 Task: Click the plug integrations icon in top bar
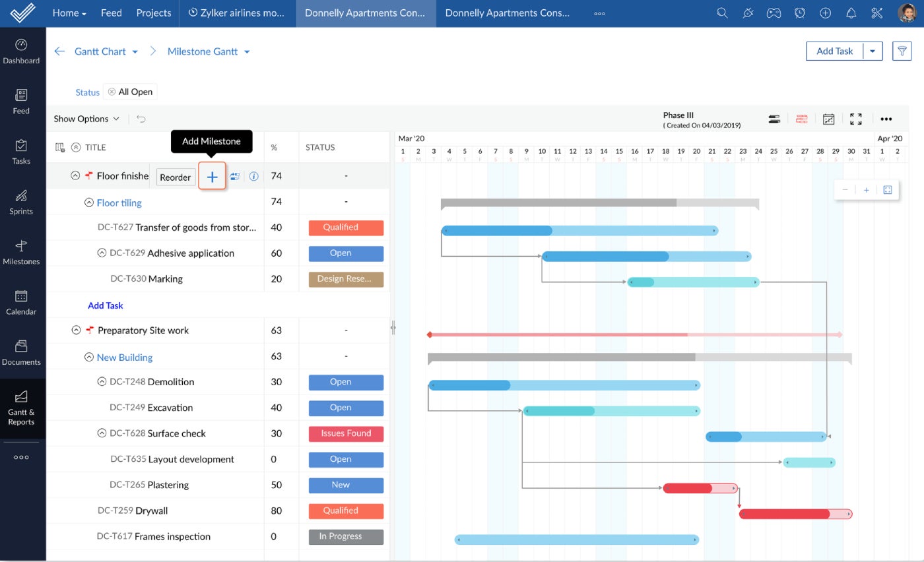click(x=748, y=13)
